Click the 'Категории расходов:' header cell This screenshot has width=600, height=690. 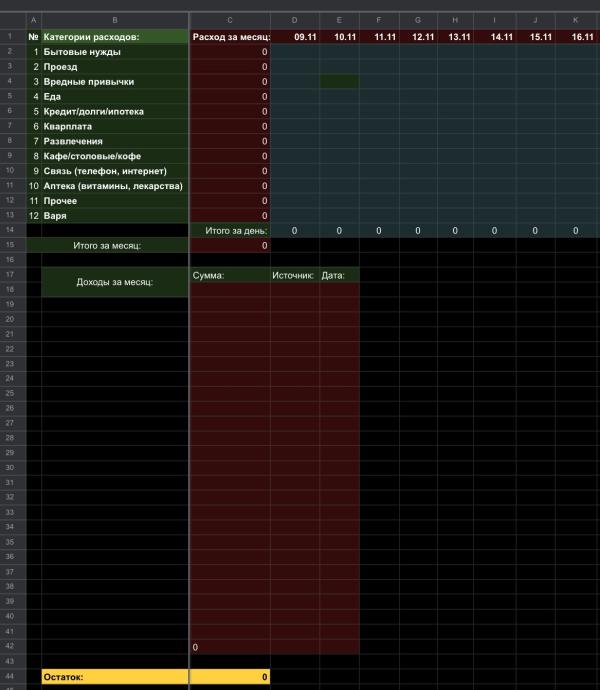(115, 37)
